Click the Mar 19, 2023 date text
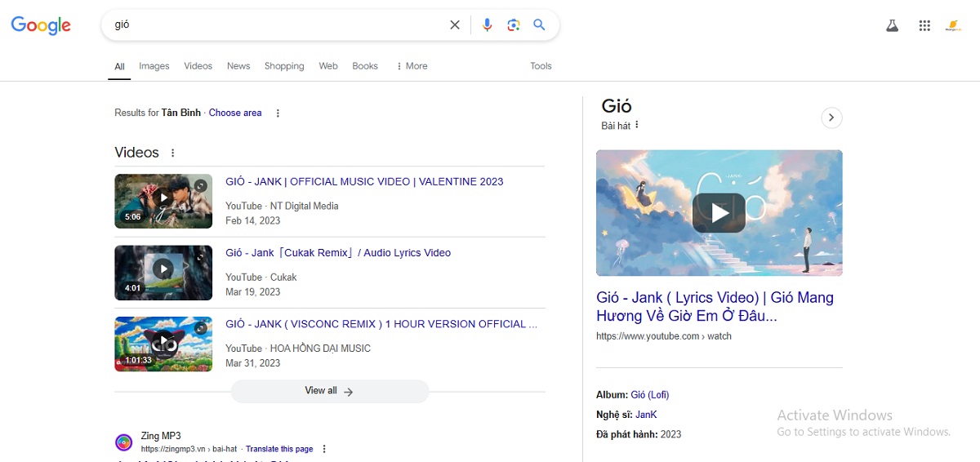Screen dimensions: 980x462 253,292
